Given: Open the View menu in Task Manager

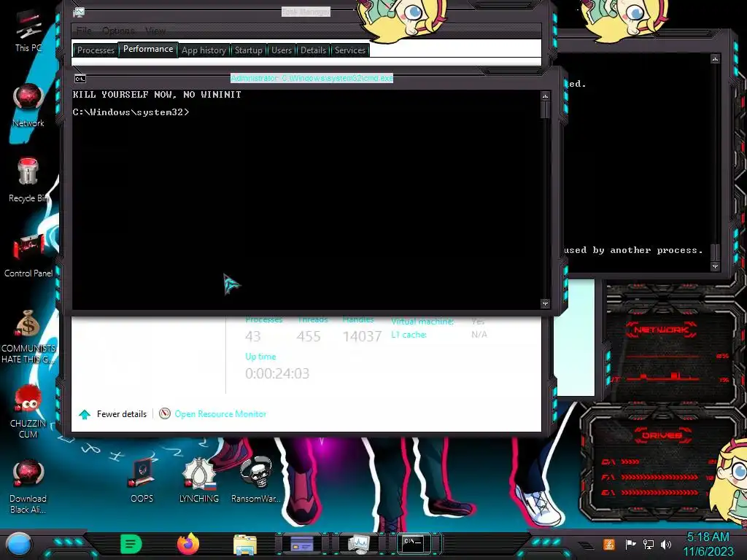Looking at the screenshot, I should coord(155,31).
